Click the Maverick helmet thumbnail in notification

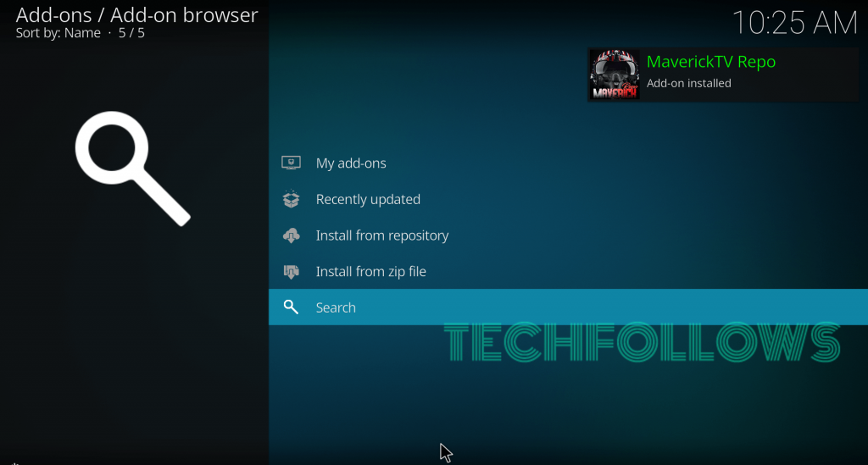615,75
